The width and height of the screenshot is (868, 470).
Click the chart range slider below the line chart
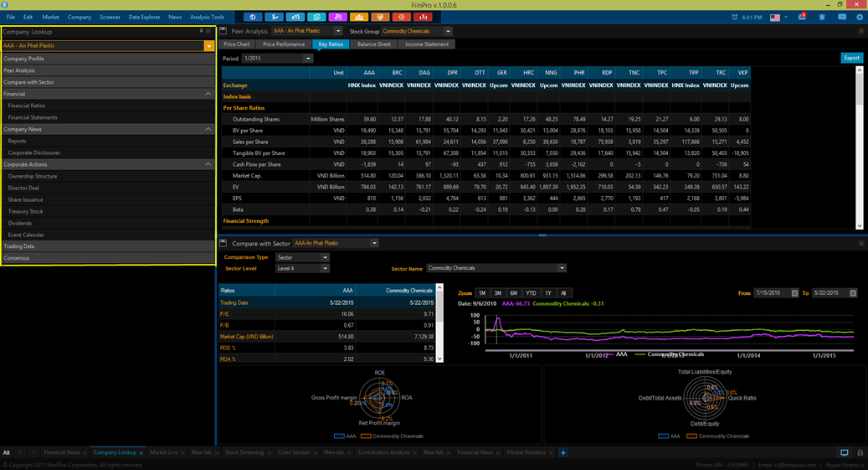[x=670, y=351]
